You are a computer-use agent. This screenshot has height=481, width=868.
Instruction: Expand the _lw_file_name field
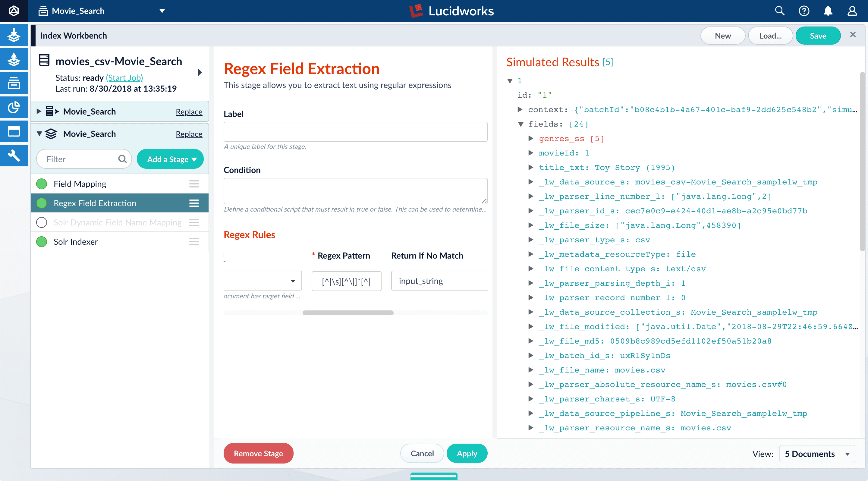tap(531, 370)
